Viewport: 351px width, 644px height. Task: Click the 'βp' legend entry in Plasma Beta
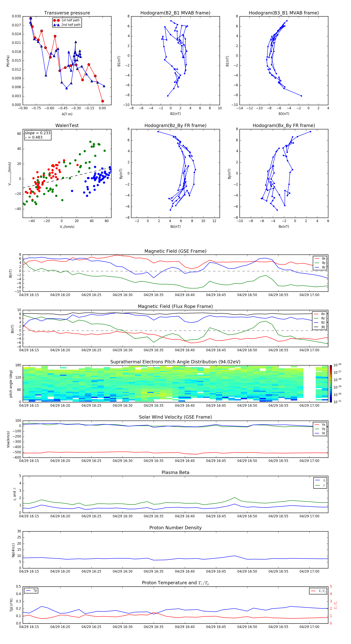tap(321, 480)
